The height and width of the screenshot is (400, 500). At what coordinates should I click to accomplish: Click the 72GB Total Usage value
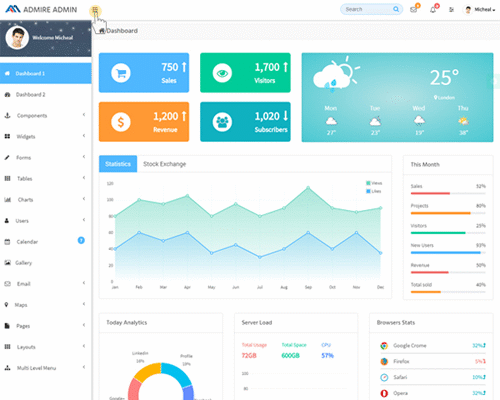coord(249,356)
